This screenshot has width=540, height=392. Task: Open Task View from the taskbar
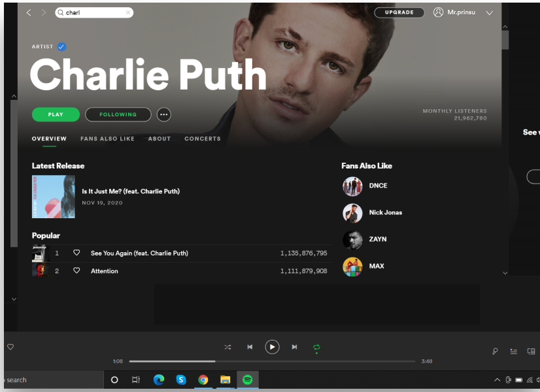[136, 380]
